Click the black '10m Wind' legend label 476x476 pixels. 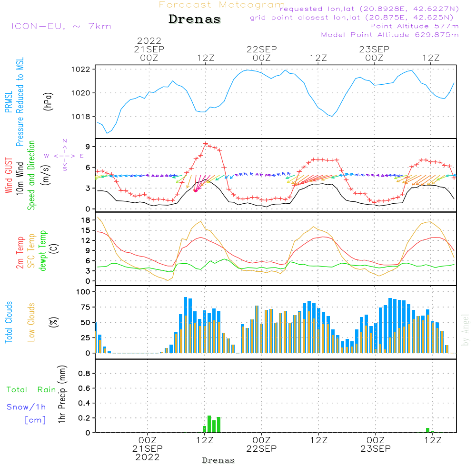pos(20,178)
